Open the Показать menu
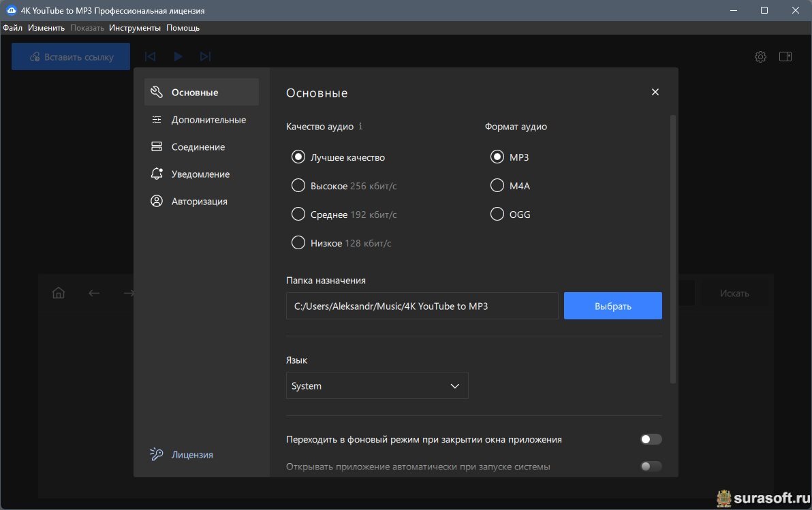Screen dimensions: 812x510 click(x=87, y=28)
